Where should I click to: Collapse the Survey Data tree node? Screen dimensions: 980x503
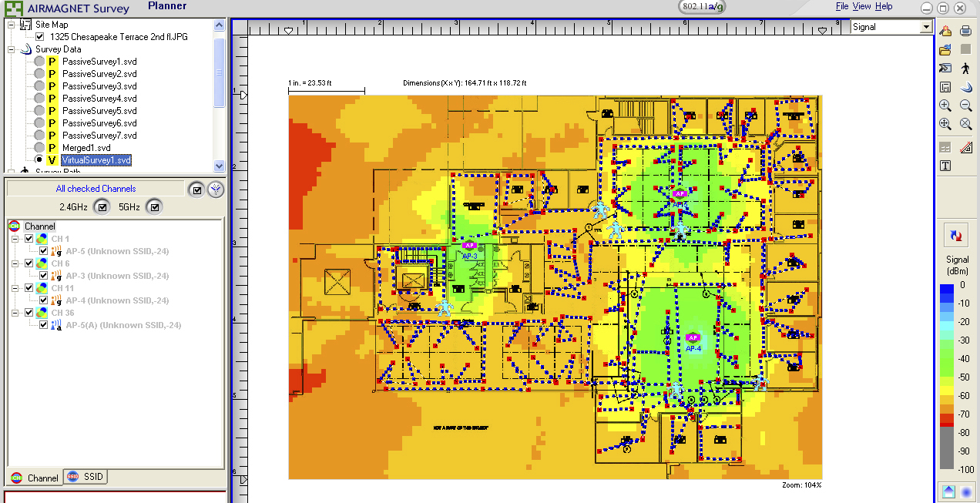tap(12, 49)
